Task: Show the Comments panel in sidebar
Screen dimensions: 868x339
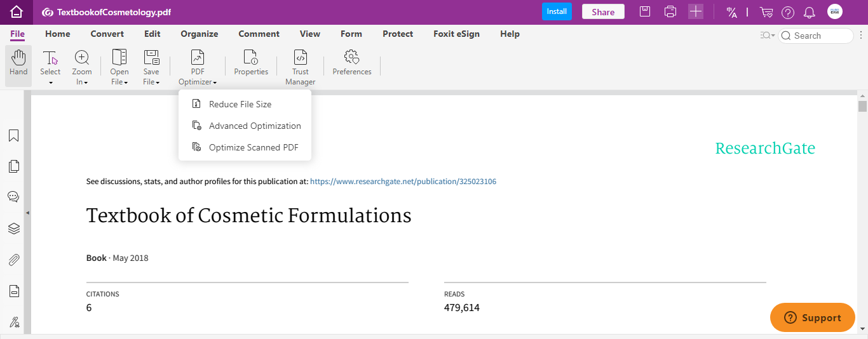Action: (x=13, y=197)
